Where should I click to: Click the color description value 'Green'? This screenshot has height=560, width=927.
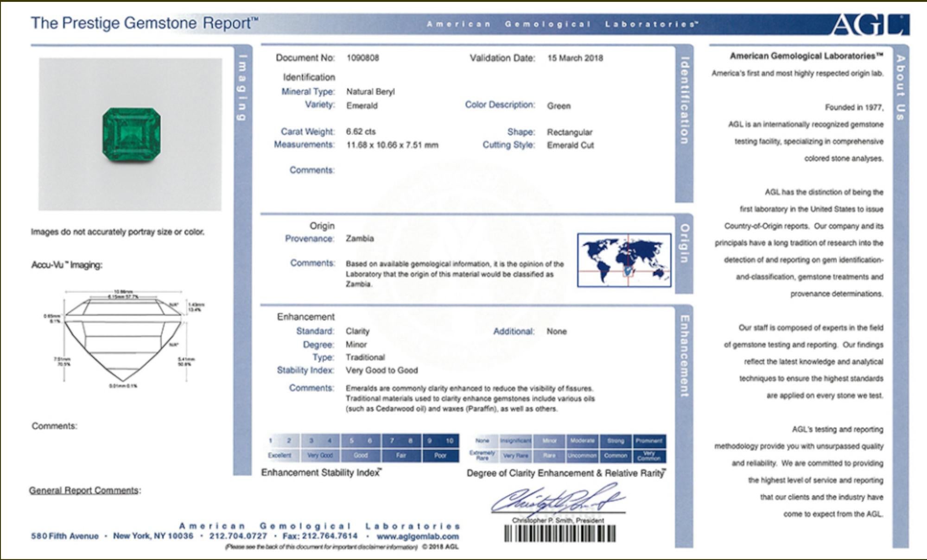click(559, 106)
